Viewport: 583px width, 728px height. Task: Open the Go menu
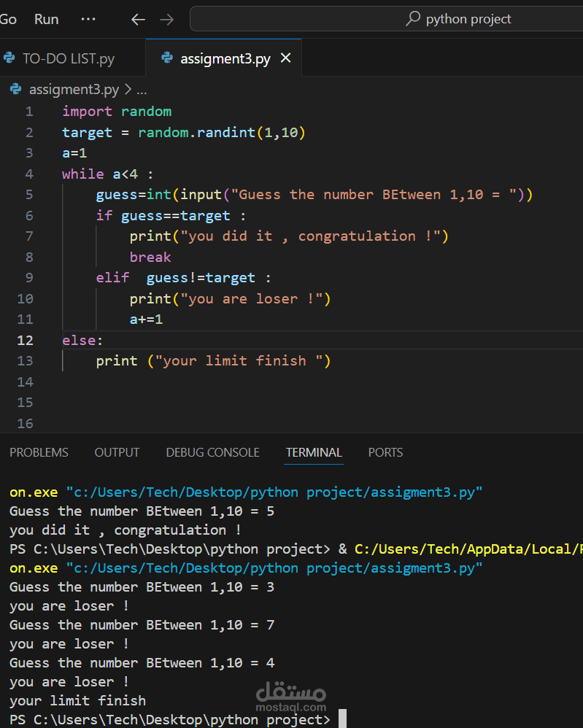(x=8, y=19)
